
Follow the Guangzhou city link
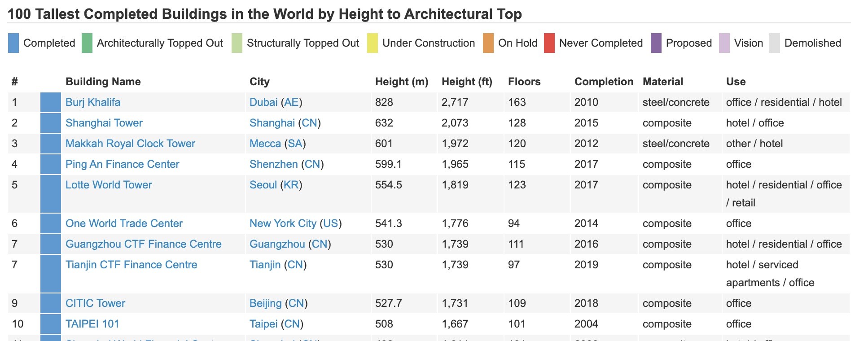pos(277,244)
